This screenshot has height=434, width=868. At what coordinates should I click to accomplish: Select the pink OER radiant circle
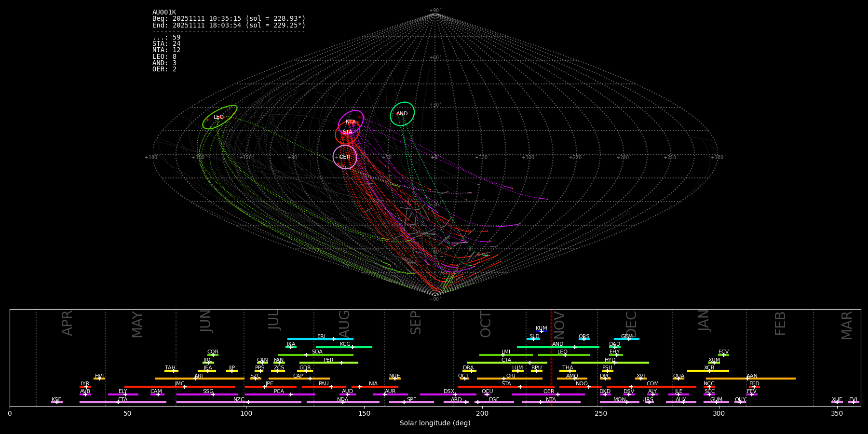(x=345, y=157)
